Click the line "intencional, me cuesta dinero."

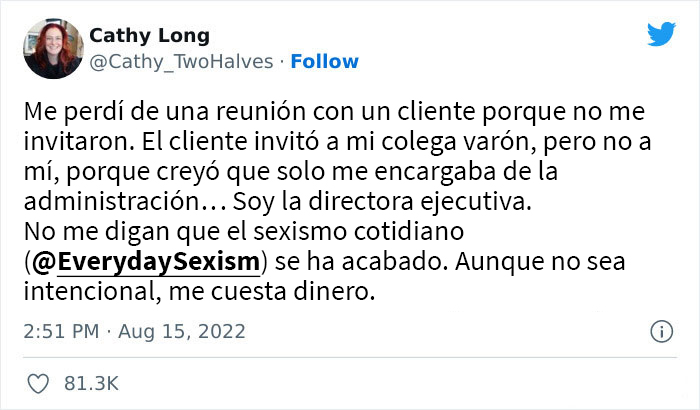(200, 292)
